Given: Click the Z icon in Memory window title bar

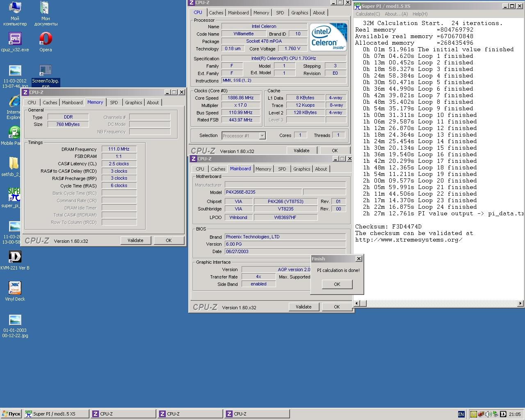Looking at the screenshot, I should [x=25, y=92].
